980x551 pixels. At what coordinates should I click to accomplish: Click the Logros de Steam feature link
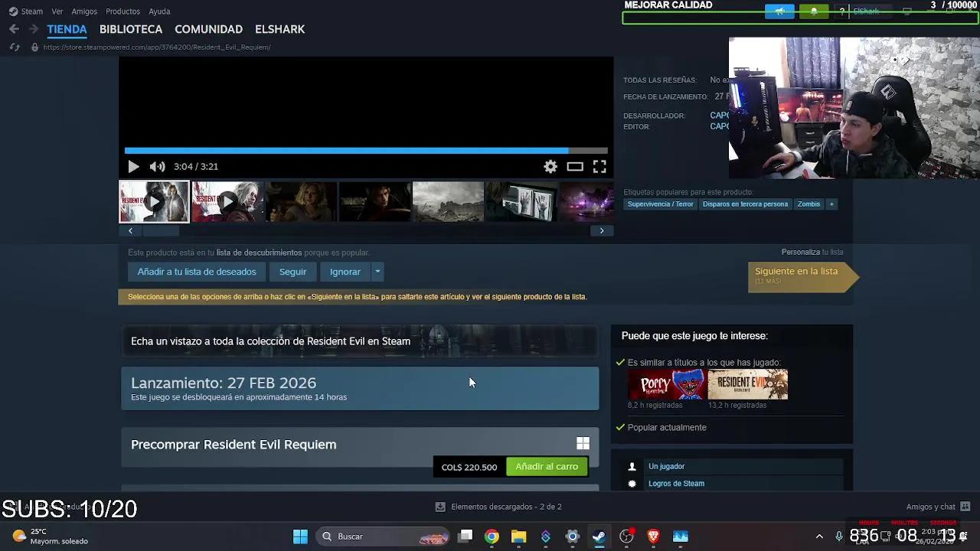tap(676, 484)
